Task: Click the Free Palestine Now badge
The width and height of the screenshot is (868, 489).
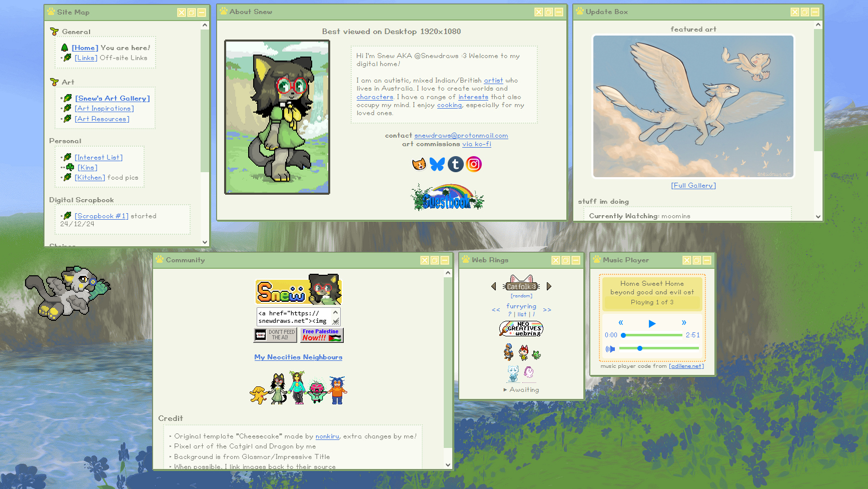Action: point(322,335)
